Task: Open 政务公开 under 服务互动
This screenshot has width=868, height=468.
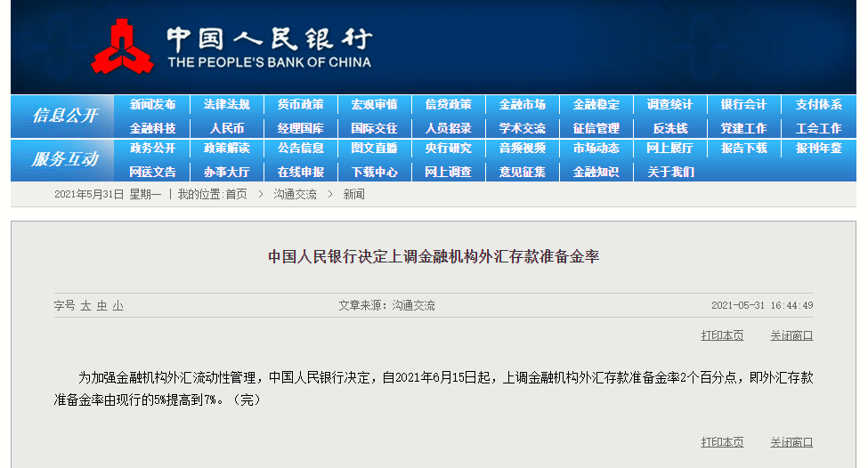Action: click(x=152, y=149)
